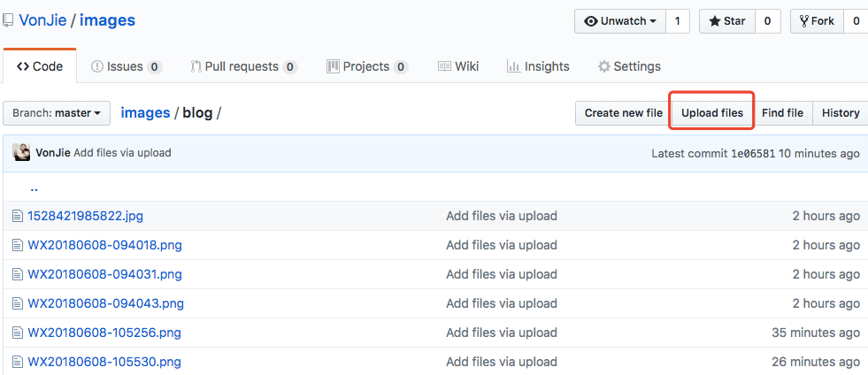The image size is (868, 375).
Task: Click file icon beside WX20180608-094018.png
Action: [x=19, y=245]
